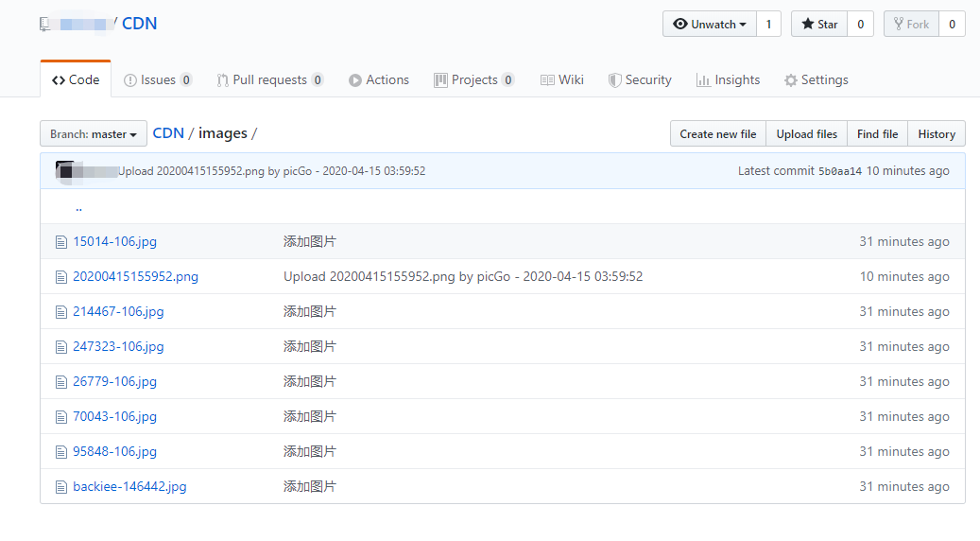Star this repository
980x541 pixels.
pos(819,25)
